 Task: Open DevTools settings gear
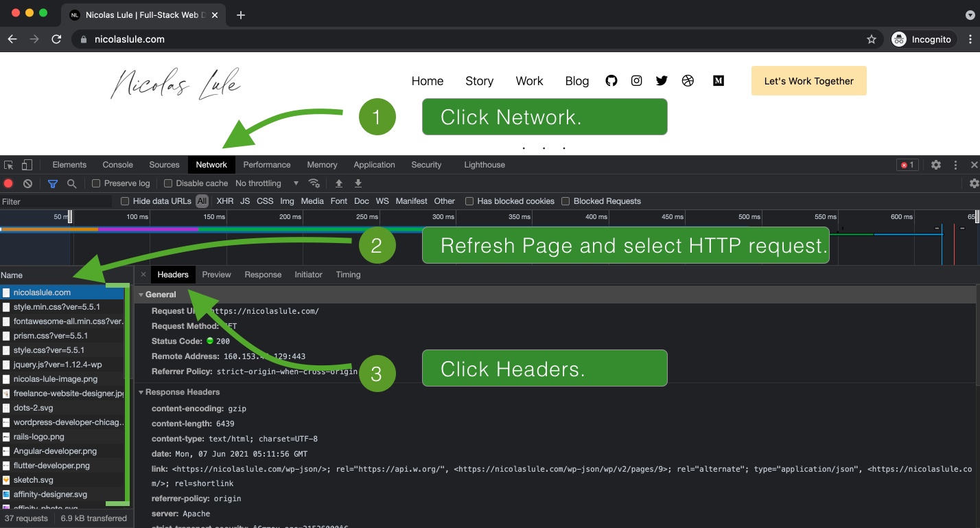coord(936,165)
